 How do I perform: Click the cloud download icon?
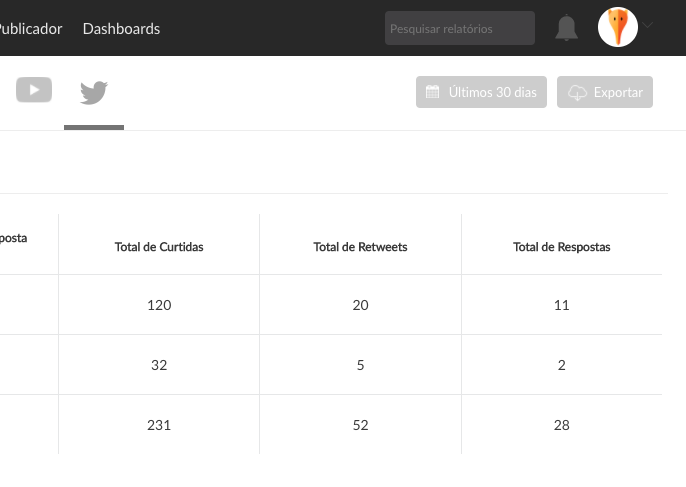coord(577,92)
